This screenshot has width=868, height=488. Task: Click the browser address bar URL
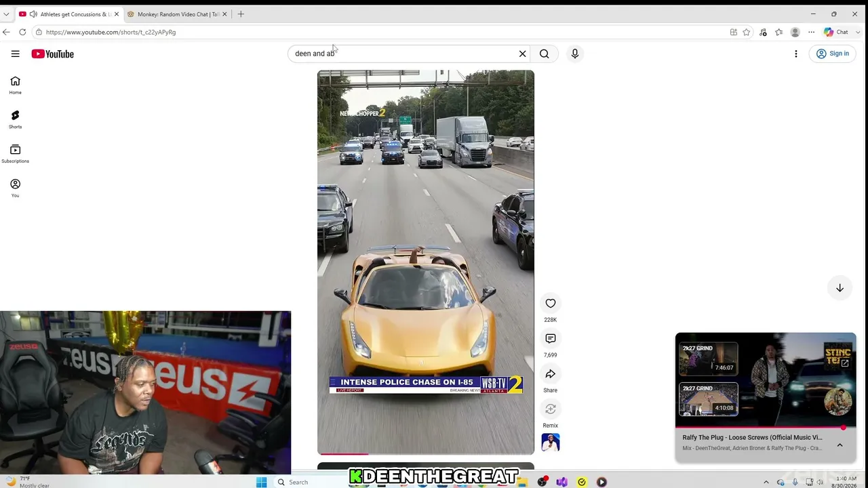[x=111, y=32]
